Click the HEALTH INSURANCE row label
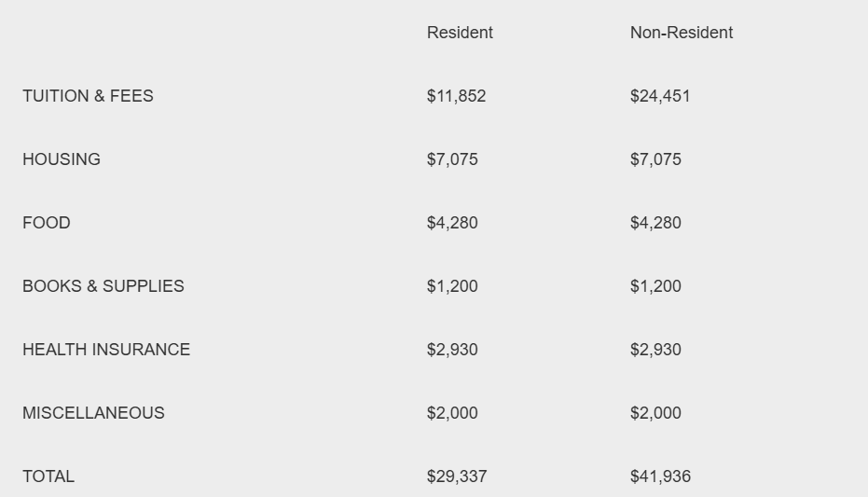868x497 pixels. tap(106, 350)
